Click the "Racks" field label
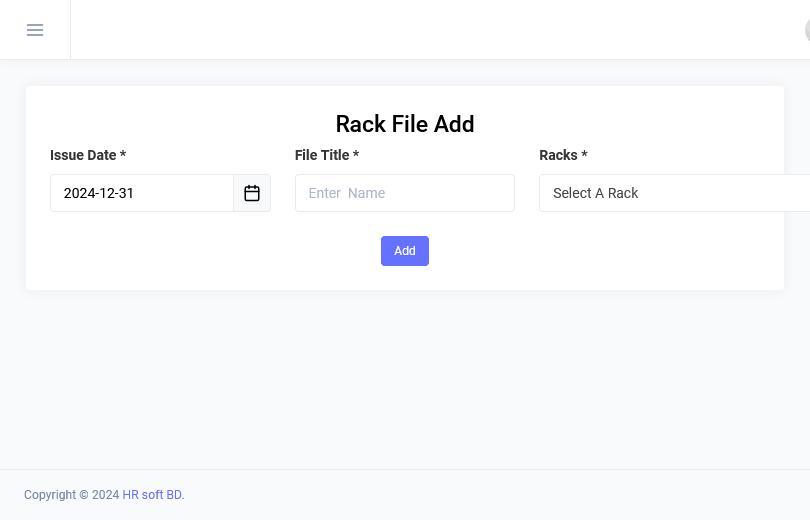 [558, 155]
